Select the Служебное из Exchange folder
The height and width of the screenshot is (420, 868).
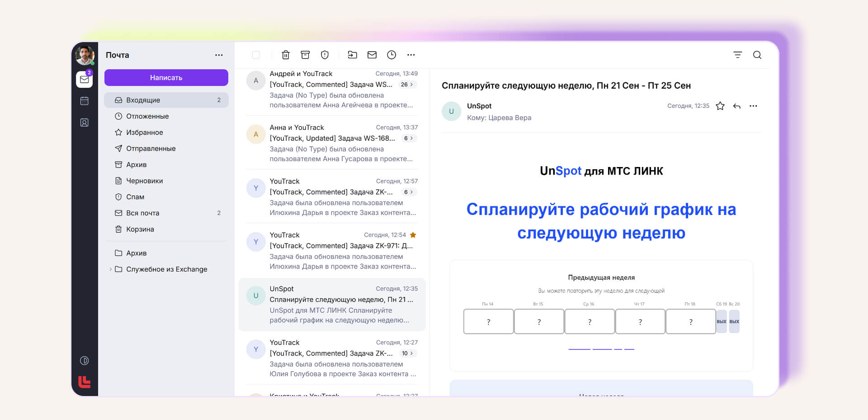coord(166,269)
